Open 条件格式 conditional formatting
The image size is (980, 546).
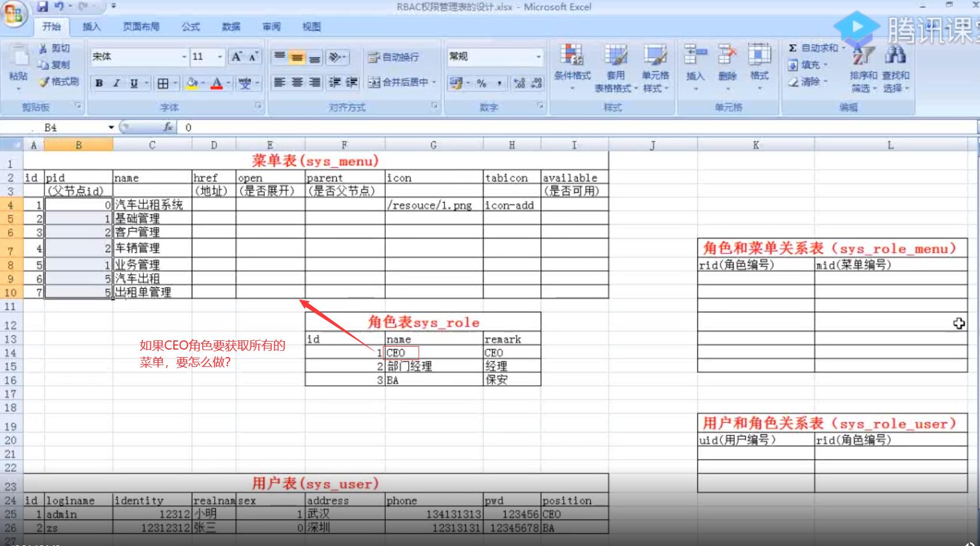pyautogui.click(x=572, y=68)
